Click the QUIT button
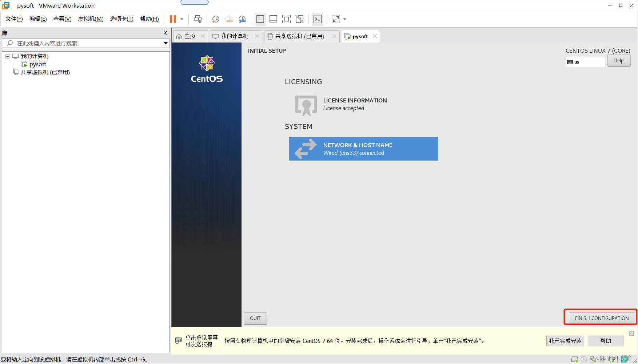Viewport: 638px width, 364px height. click(255, 318)
